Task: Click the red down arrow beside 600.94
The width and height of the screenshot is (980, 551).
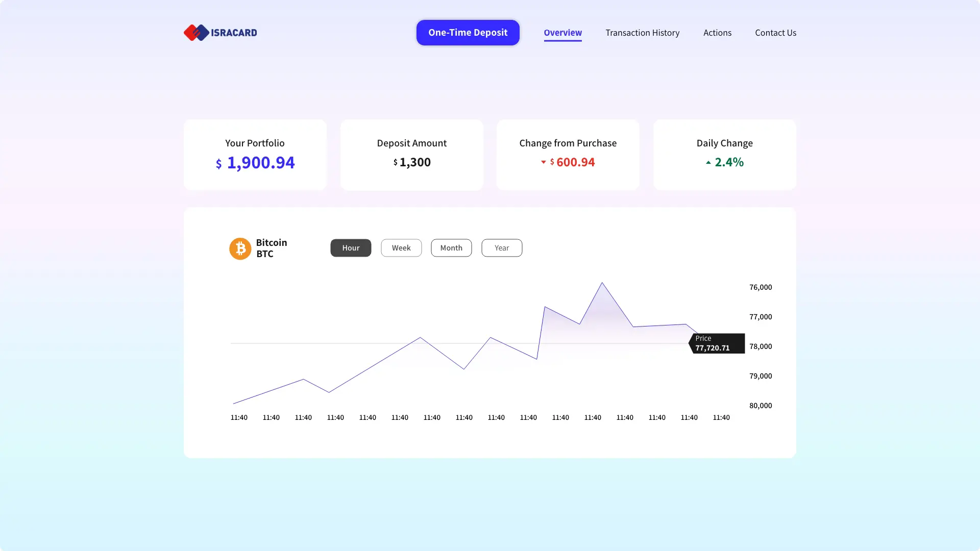Action: (543, 162)
